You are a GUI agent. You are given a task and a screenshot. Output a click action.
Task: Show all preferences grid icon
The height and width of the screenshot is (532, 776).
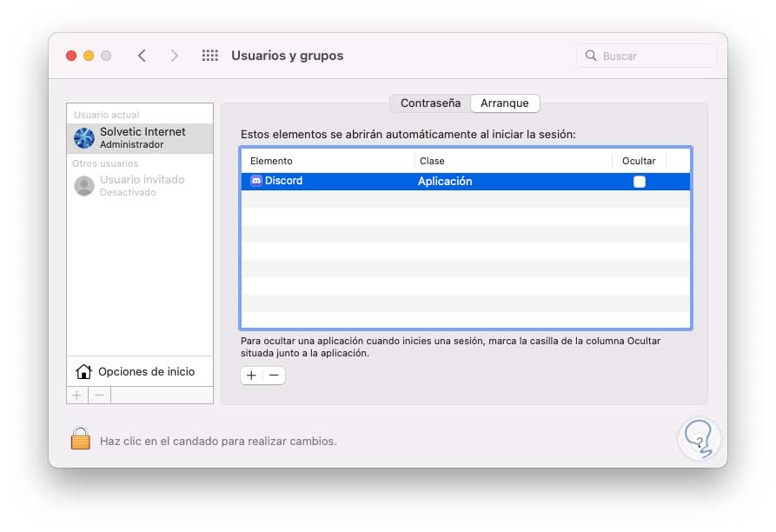click(x=209, y=56)
